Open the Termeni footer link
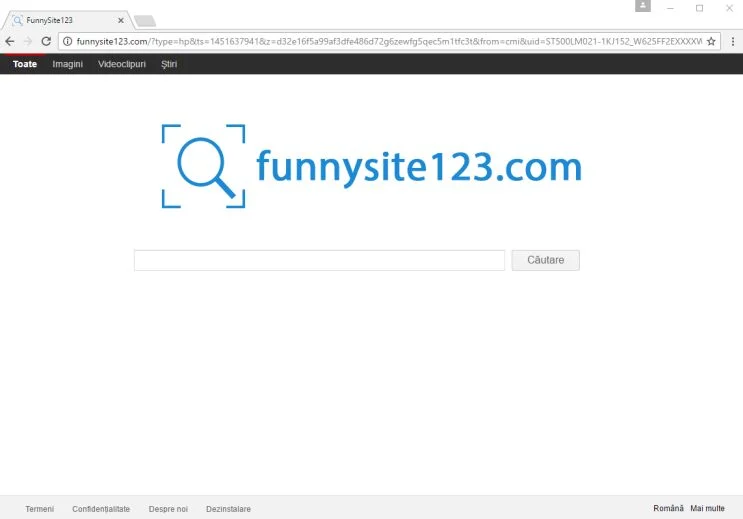Screen dimensions: 743x519 40,509
